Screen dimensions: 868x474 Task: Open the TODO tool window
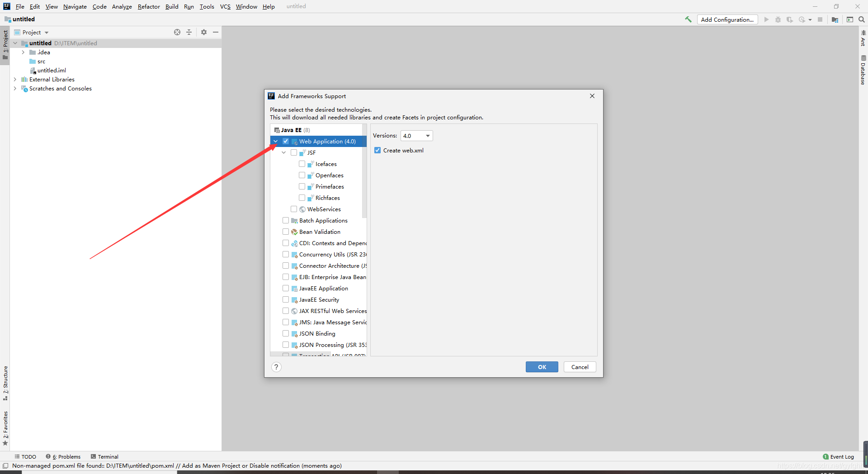click(x=25, y=456)
